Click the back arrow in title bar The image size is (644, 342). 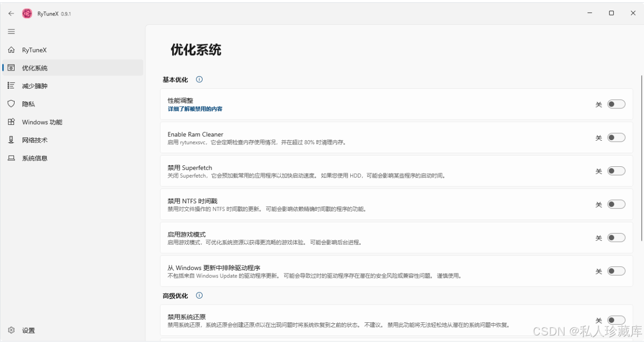(x=11, y=14)
